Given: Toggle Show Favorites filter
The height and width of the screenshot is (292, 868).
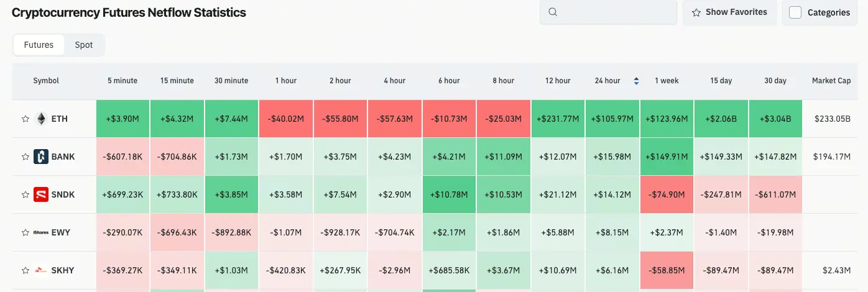Looking at the screenshot, I should pos(729,12).
